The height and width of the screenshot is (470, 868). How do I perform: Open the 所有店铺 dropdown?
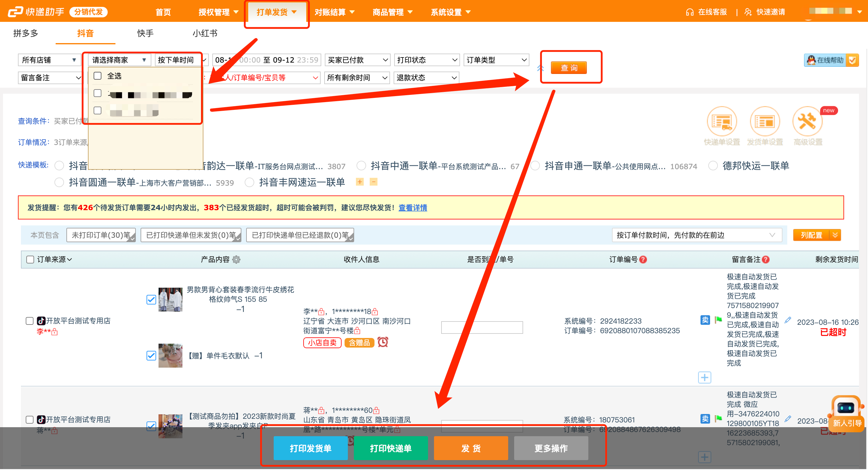[49, 60]
